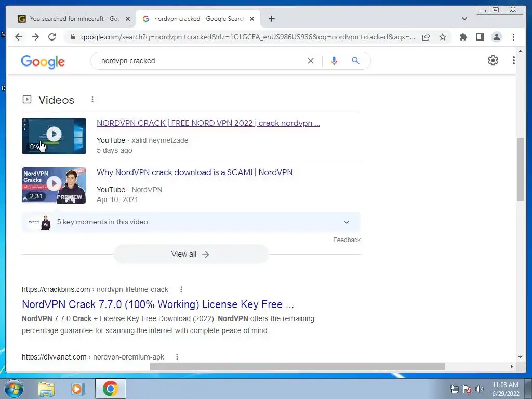This screenshot has height=399, width=532.
Task: Open the volume speaker tray icon
Action: (x=480, y=389)
